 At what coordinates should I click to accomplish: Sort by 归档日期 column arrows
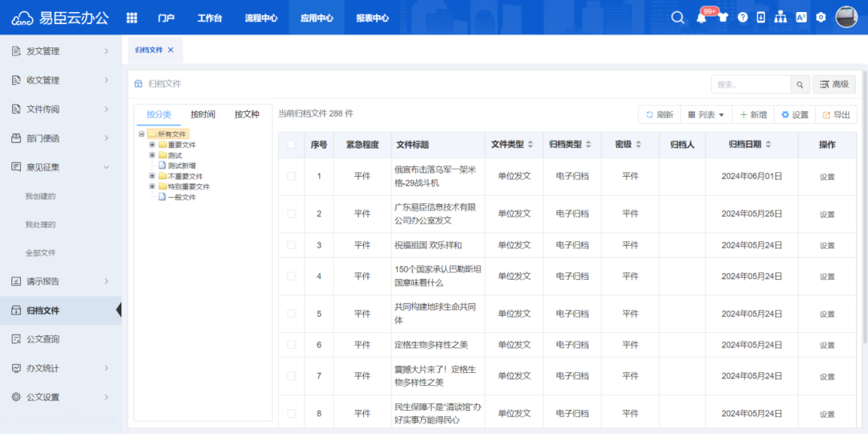click(x=768, y=145)
